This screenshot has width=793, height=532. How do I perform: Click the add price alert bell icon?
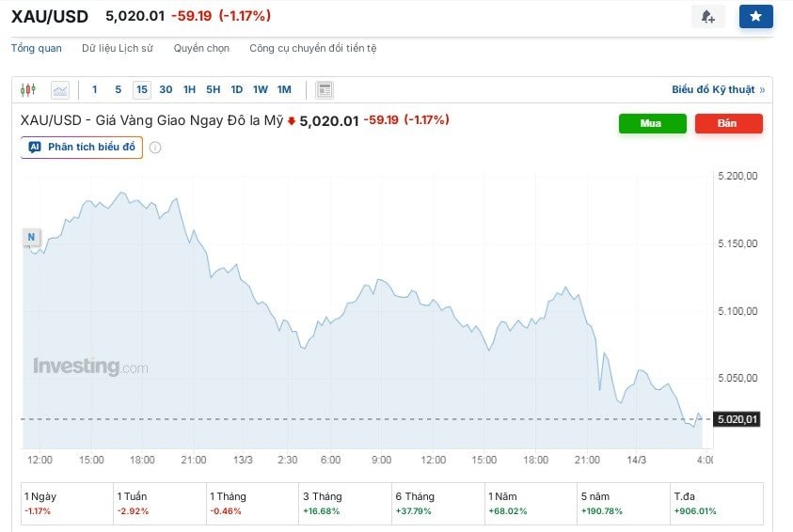708,17
